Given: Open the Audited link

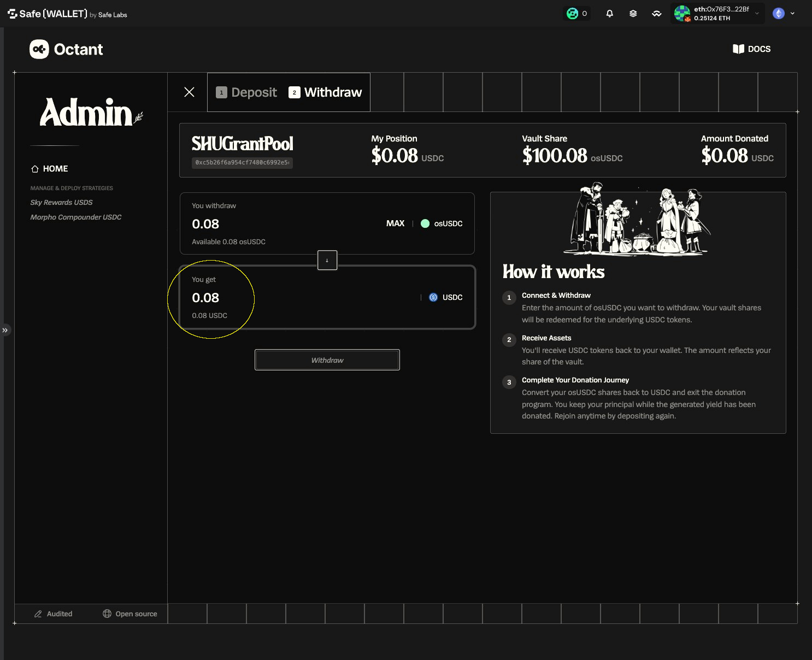Looking at the screenshot, I should coord(53,614).
